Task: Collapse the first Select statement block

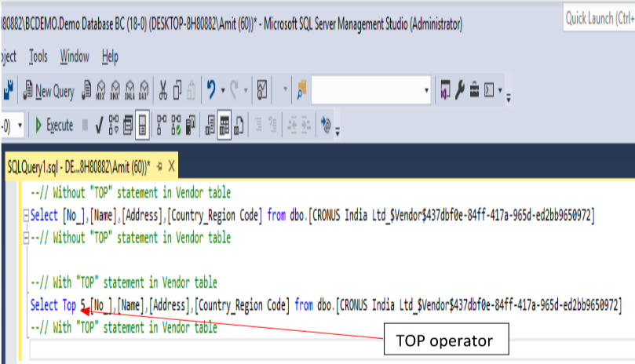Action: click(26, 216)
